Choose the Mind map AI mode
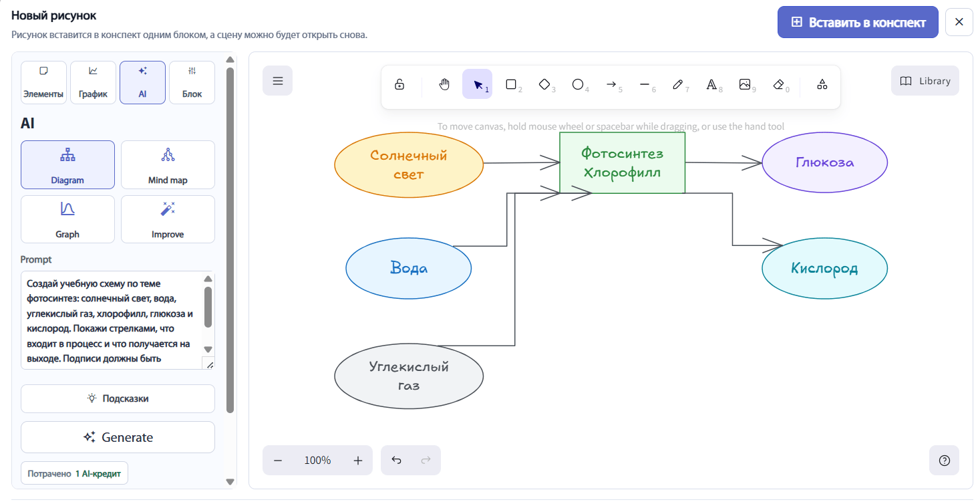980x502 pixels. [168, 165]
